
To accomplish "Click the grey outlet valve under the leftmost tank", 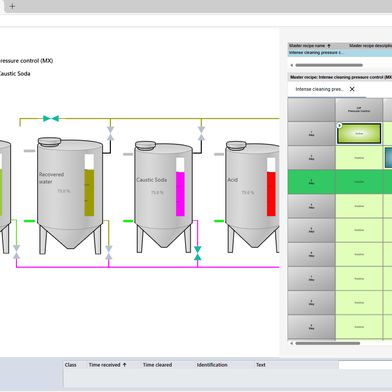I will click(16, 252).
